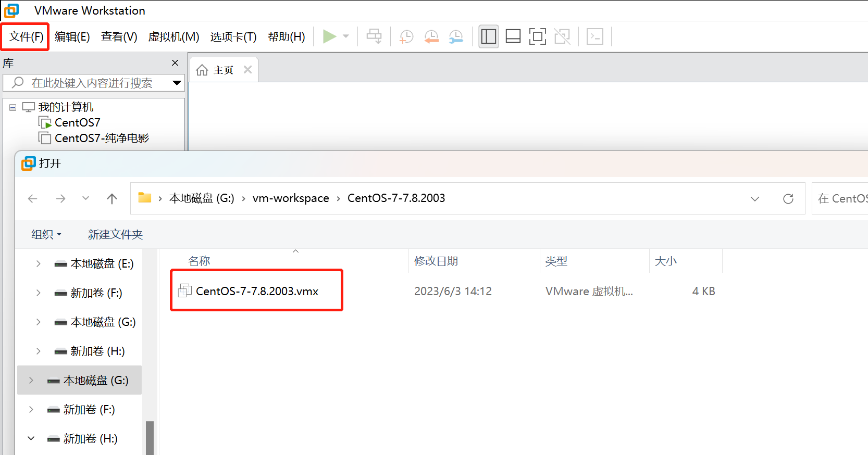Expand the highlighted 本地磁盘 (G:) node
This screenshot has width=868, height=455.
[31, 381]
